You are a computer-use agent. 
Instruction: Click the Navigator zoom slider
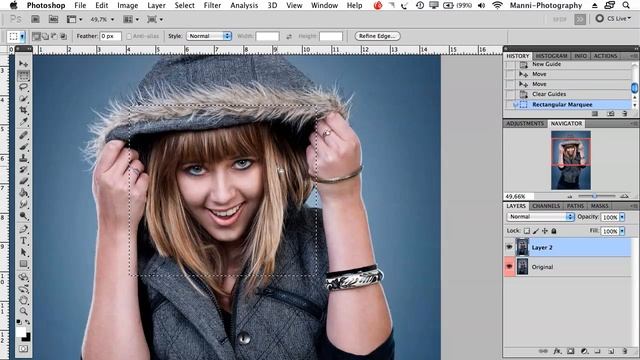(x=595, y=196)
